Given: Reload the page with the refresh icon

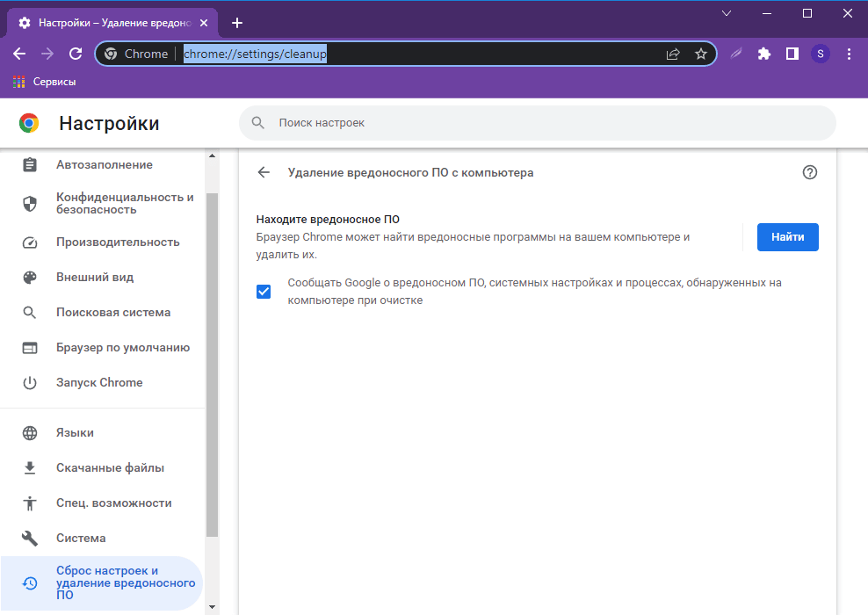Looking at the screenshot, I should tap(76, 54).
